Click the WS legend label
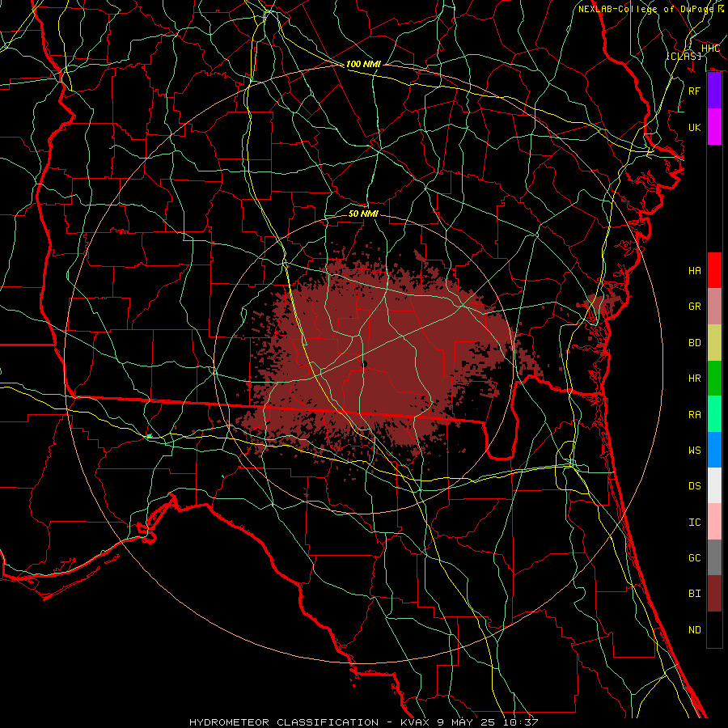The height and width of the screenshot is (728, 728). (694, 450)
